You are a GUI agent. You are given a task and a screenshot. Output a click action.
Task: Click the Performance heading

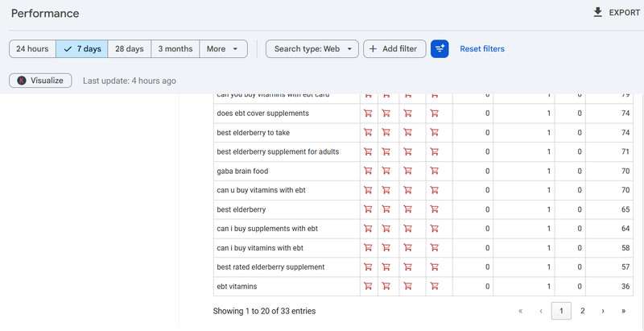click(x=45, y=14)
